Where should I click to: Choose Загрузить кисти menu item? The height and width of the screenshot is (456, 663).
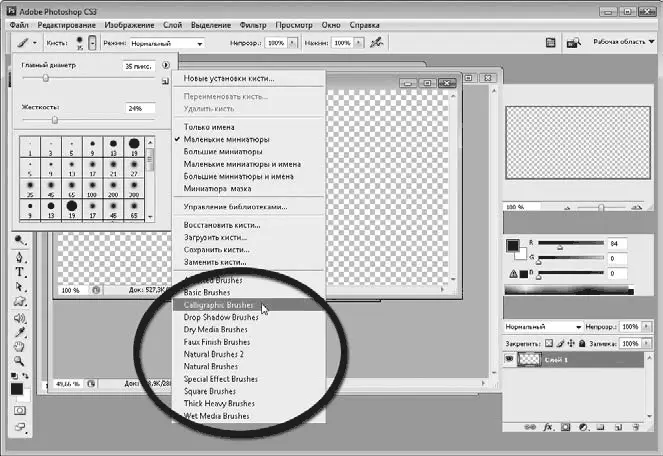click(x=249, y=237)
